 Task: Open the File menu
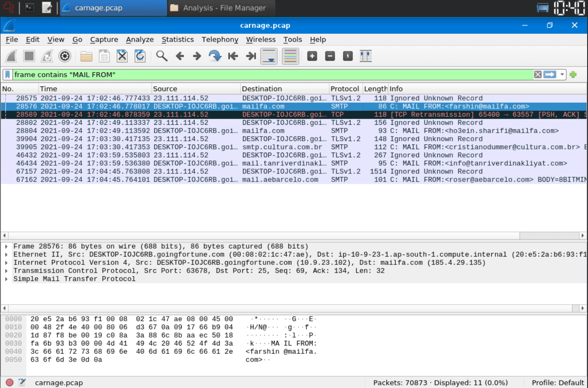[x=12, y=39]
